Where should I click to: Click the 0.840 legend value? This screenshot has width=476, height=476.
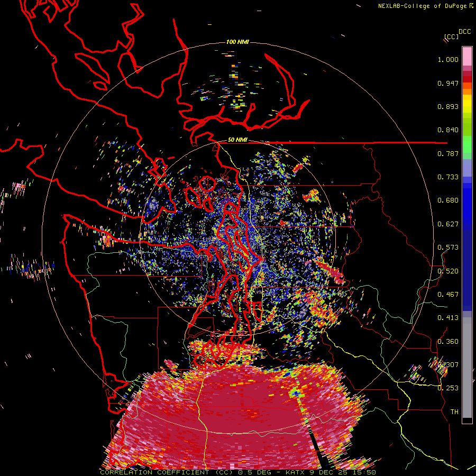coord(448,130)
